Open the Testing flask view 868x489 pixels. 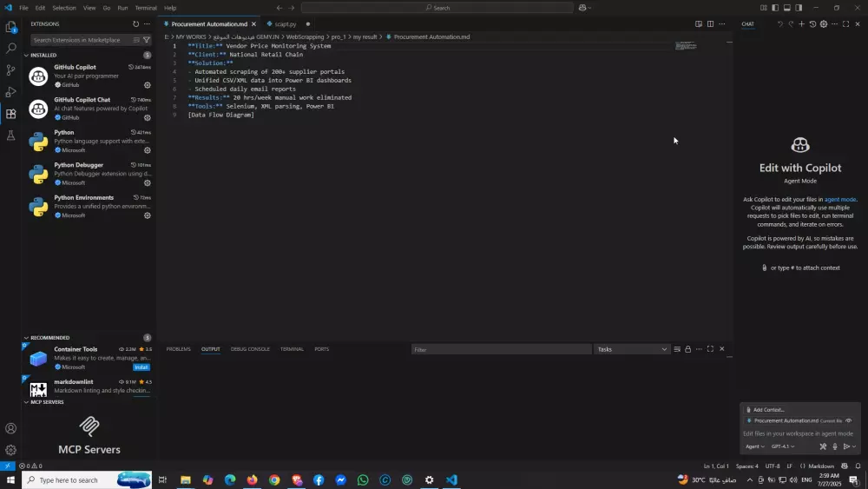click(x=10, y=135)
